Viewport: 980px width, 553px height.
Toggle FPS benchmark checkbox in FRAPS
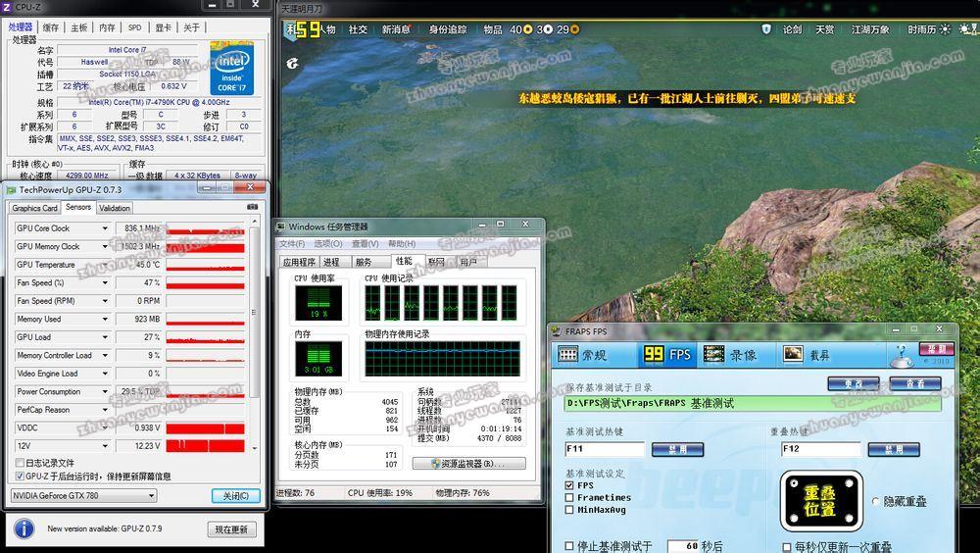569,484
